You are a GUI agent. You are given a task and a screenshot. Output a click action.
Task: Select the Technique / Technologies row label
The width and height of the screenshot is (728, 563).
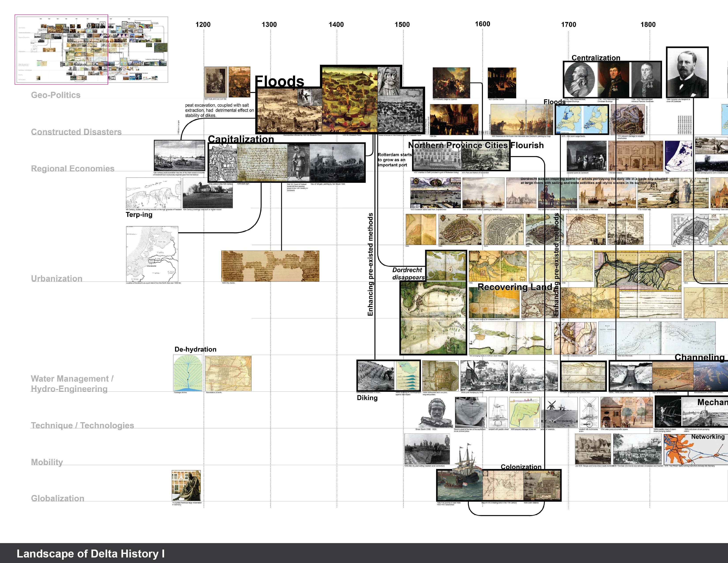(x=82, y=425)
